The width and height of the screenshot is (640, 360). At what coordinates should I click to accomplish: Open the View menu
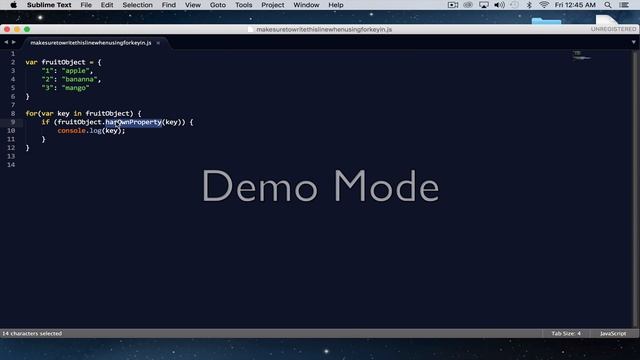click(193, 5)
